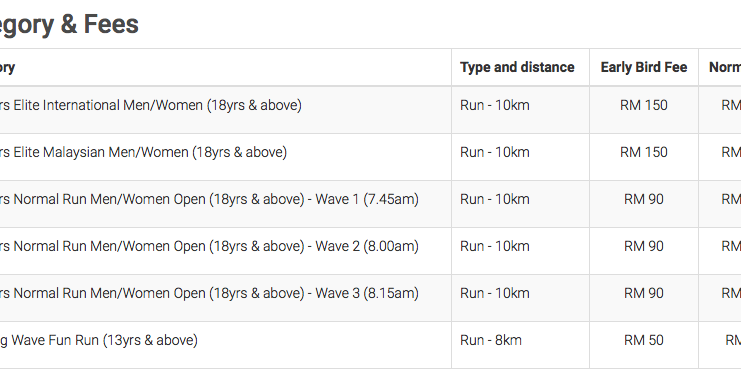This screenshot has width=741, height=387.
Task: Click 'Run - 10km' in the Wave 3 row
Action: pyautogui.click(x=495, y=293)
